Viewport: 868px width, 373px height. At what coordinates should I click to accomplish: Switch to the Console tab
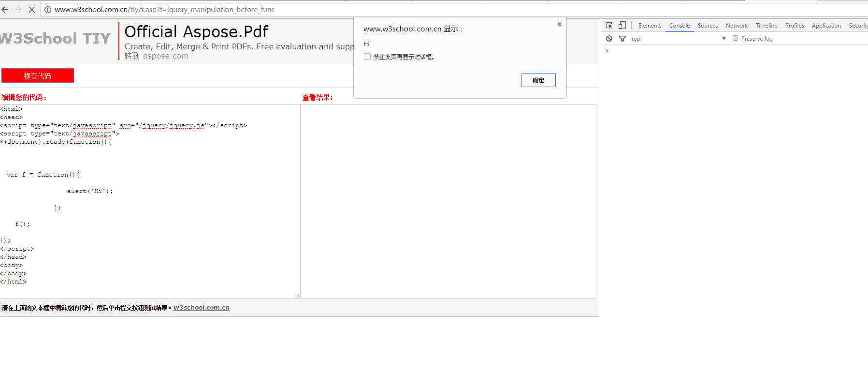click(x=680, y=26)
